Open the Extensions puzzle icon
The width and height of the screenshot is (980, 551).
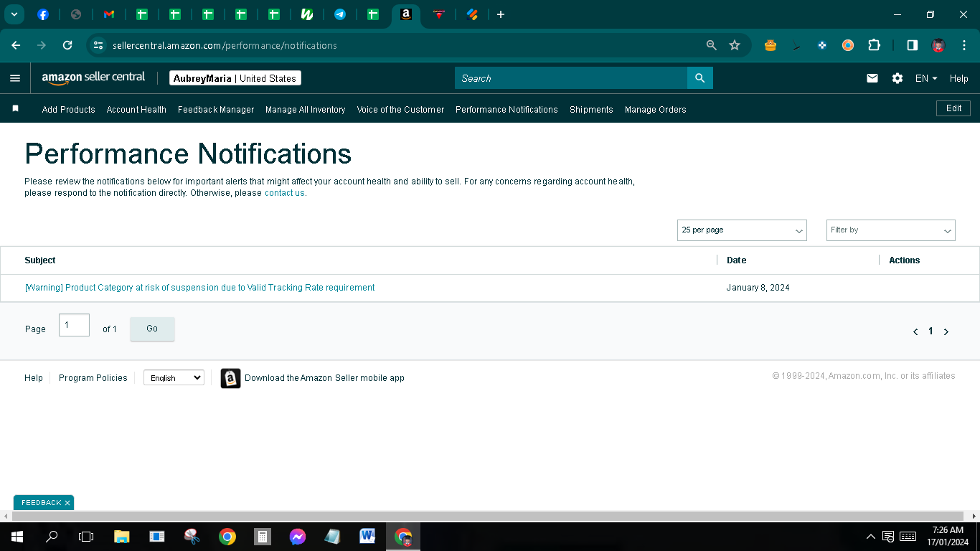tap(874, 45)
